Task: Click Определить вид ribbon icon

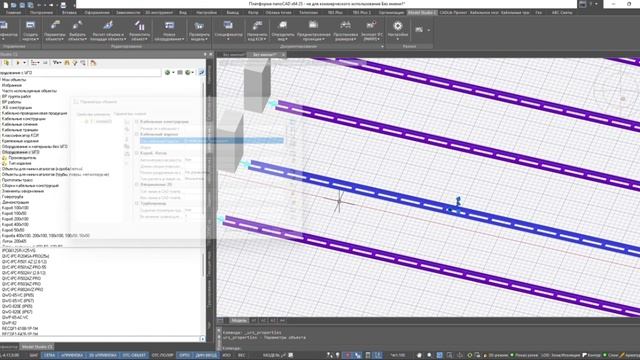Action: (x=282, y=25)
